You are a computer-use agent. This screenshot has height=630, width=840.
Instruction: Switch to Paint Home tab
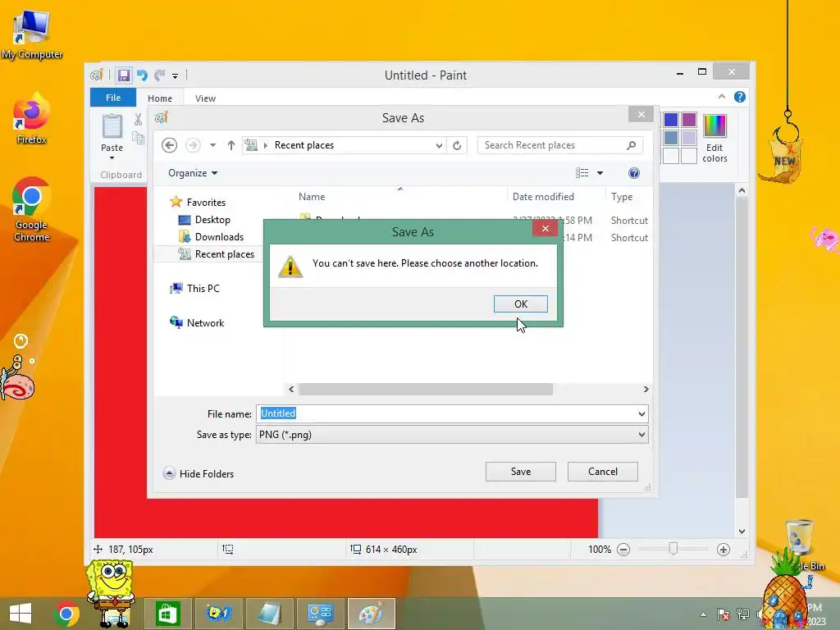tap(160, 98)
